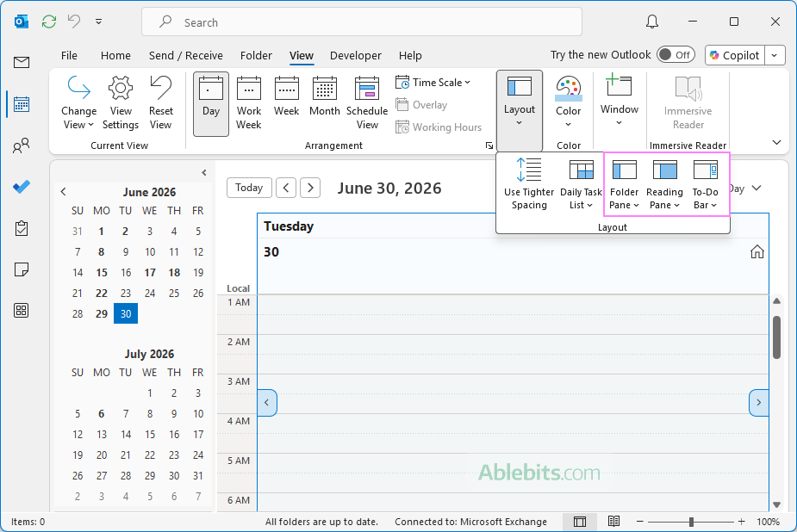Click Use Tighter Spacing option
Screen dimensions: 797x532
(x=529, y=183)
